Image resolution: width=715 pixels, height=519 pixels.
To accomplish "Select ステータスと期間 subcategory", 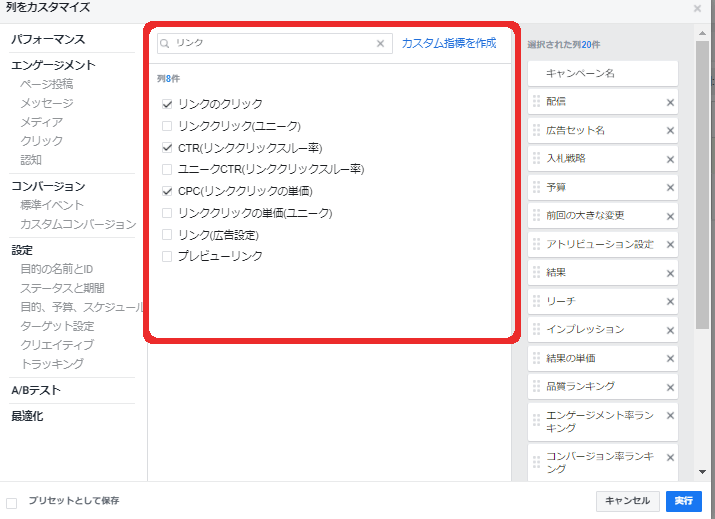I will pyautogui.click(x=62, y=288).
